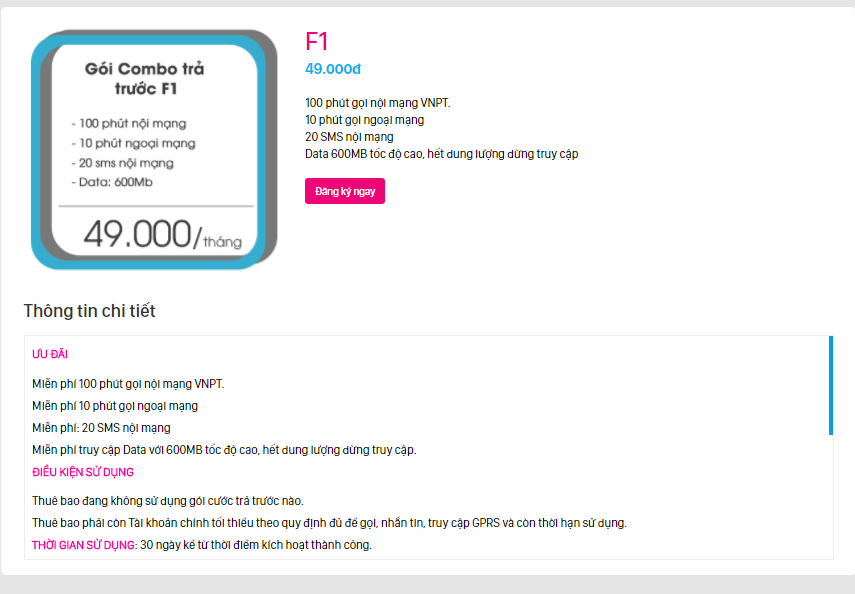Screen dimensions: 855x594
Task: Click the 20 SMS nội mạng summary line
Action: pyautogui.click(x=349, y=137)
